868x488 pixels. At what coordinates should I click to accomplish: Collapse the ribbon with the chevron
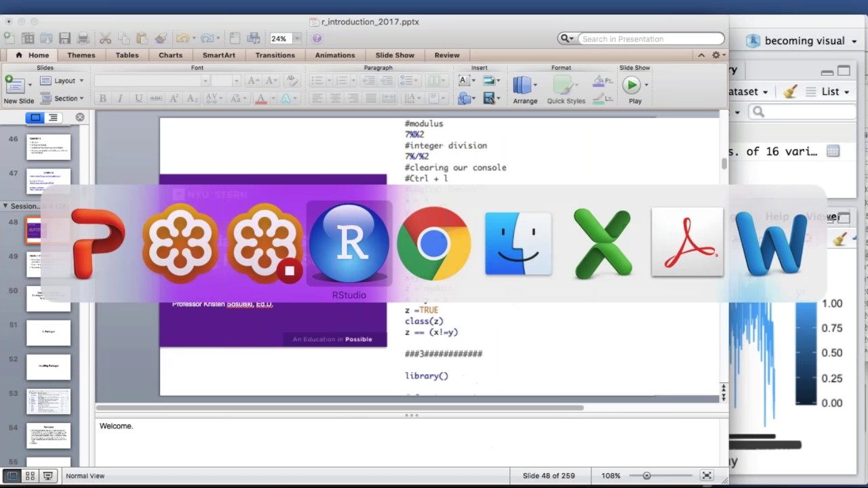[x=701, y=55]
